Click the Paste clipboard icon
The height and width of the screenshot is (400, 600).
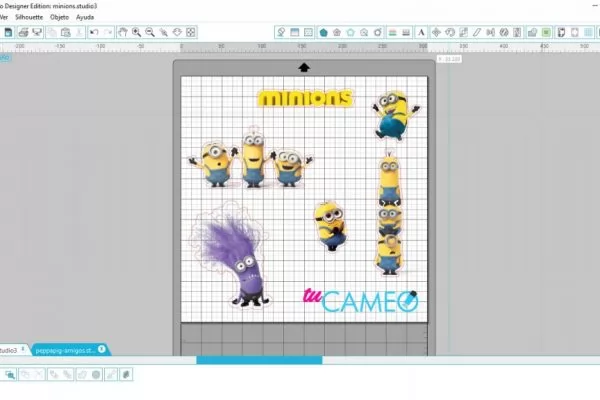pos(66,33)
